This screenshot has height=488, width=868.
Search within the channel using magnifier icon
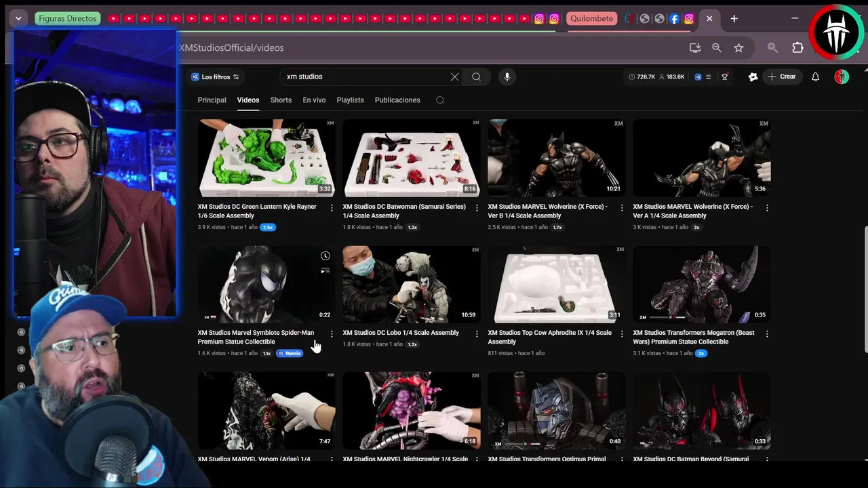click(440, 100)
